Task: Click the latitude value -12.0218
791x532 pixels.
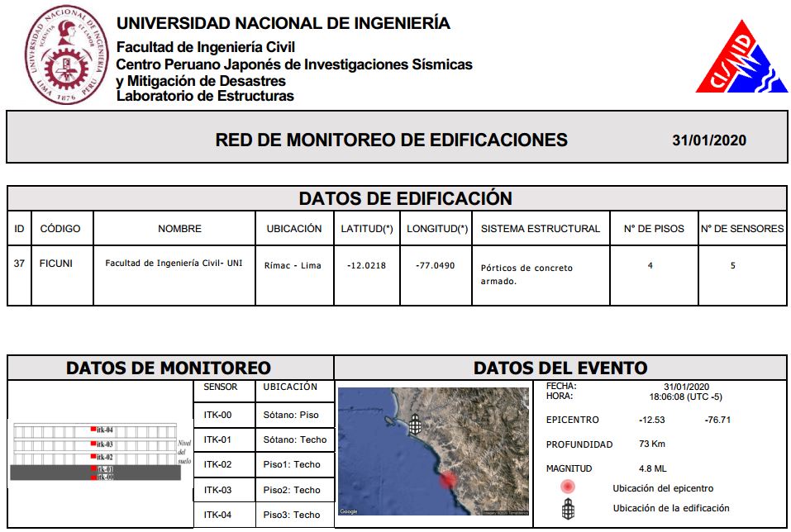Action: [x=366, y=265]
